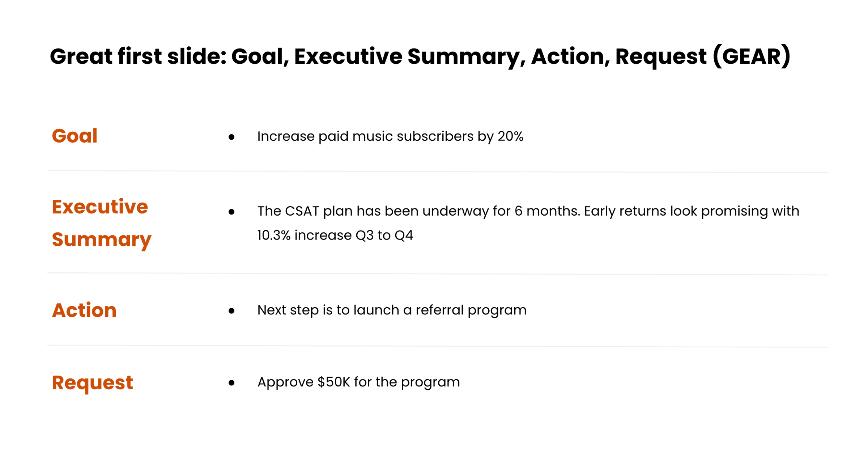Select the orange Goal heading
Image resolution: width=868 pixels, height=449 pixels.
pyautogui.click(x=75, y=136)
